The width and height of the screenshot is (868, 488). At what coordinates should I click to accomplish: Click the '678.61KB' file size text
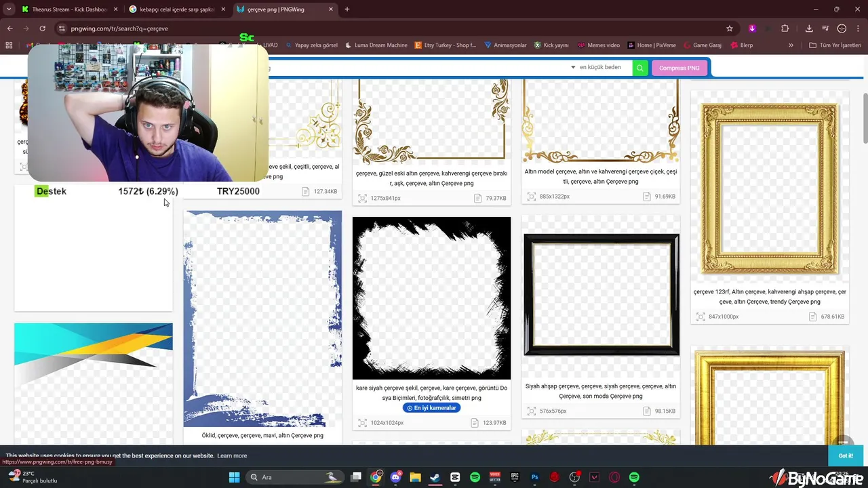(x=832, y=317)
